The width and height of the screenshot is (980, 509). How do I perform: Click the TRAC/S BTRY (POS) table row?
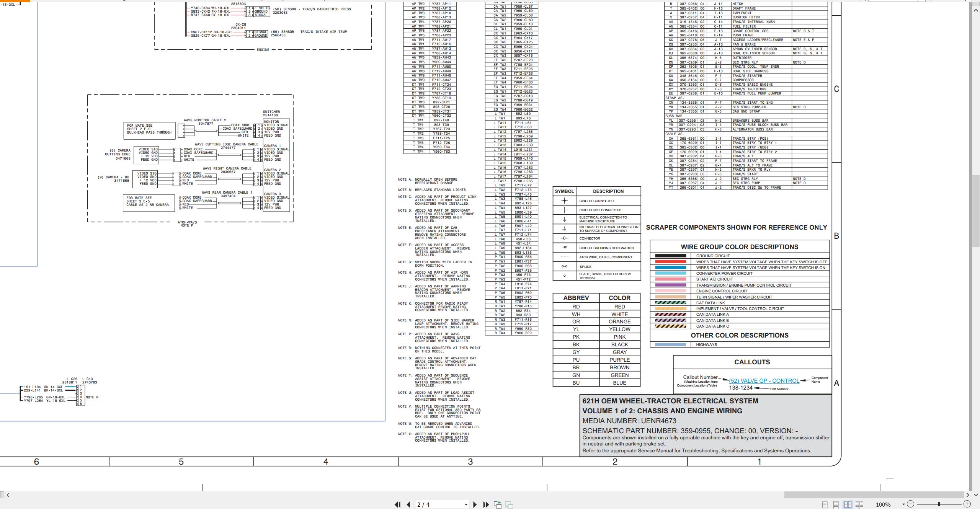[x=746, y=139]
